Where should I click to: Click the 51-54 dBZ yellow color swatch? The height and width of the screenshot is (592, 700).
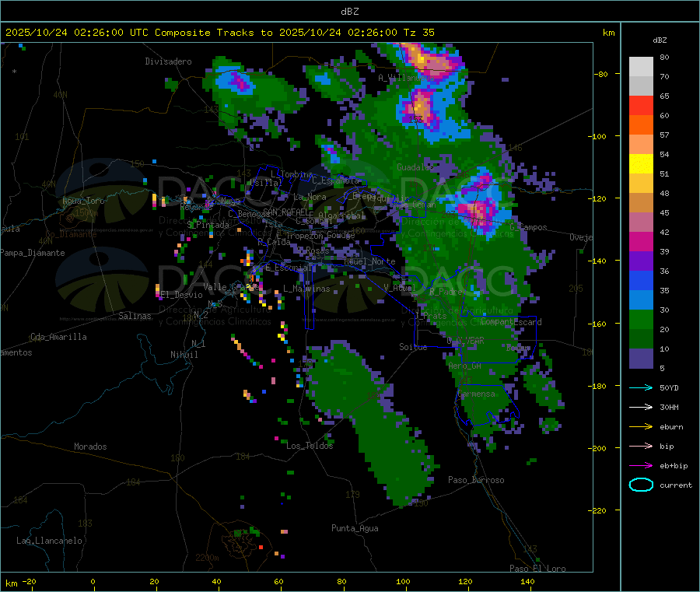641,164
